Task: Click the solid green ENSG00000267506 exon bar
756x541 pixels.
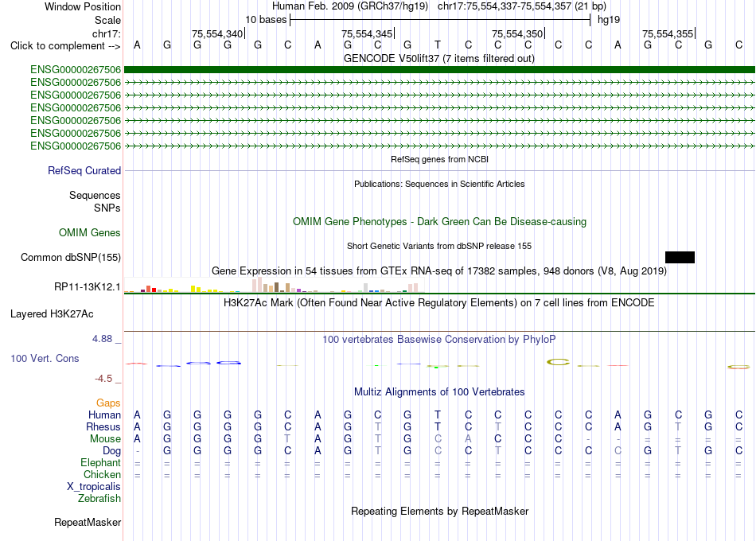Action: (439, 70)
